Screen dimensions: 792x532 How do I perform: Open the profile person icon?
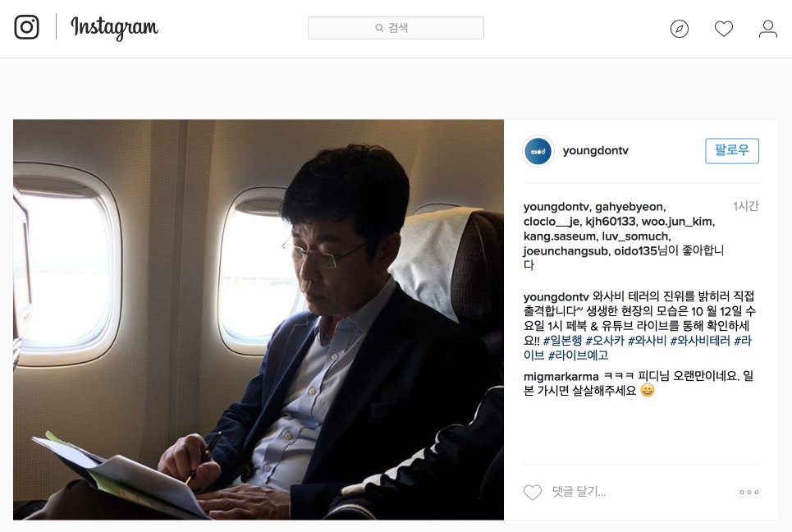pyautogui.click(x=767, y=29)
